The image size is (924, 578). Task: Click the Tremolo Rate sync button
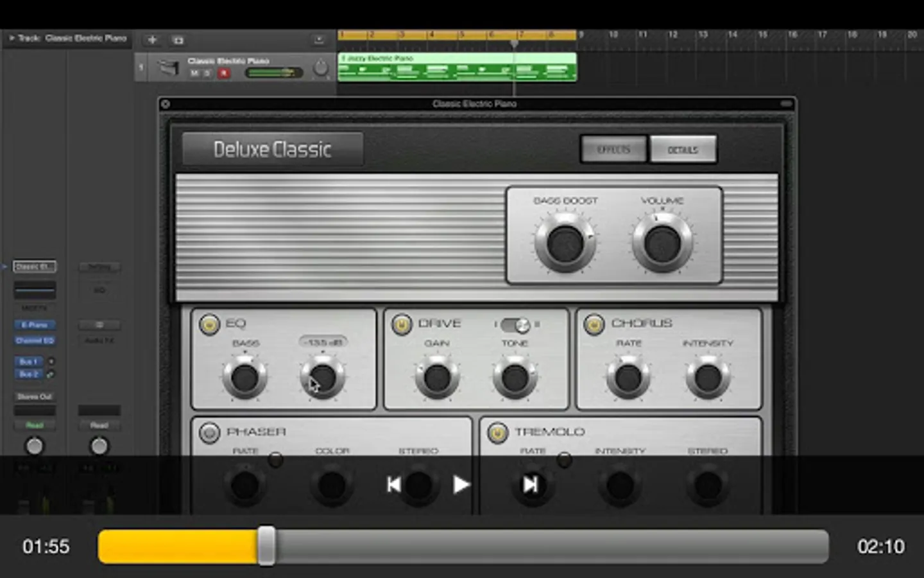(x=564, y=460)
